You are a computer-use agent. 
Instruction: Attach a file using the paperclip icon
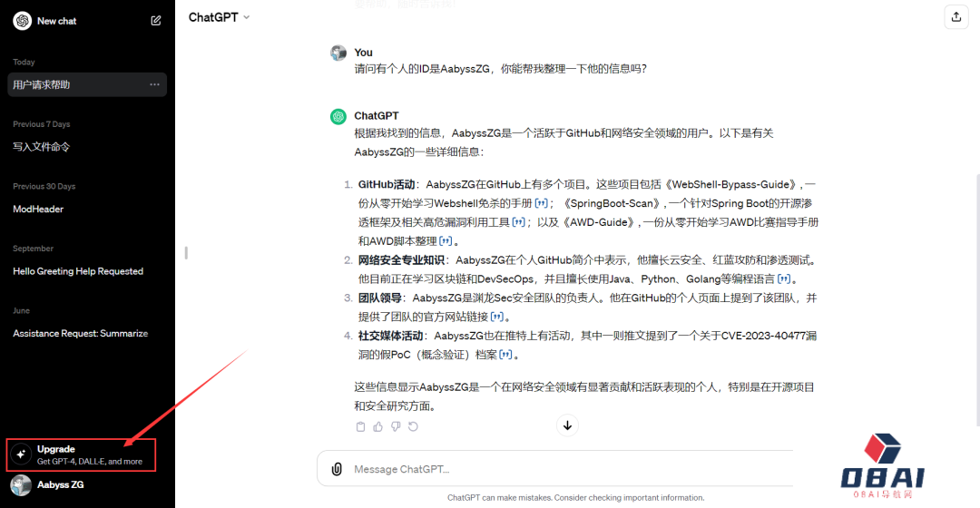coord(337,469)
